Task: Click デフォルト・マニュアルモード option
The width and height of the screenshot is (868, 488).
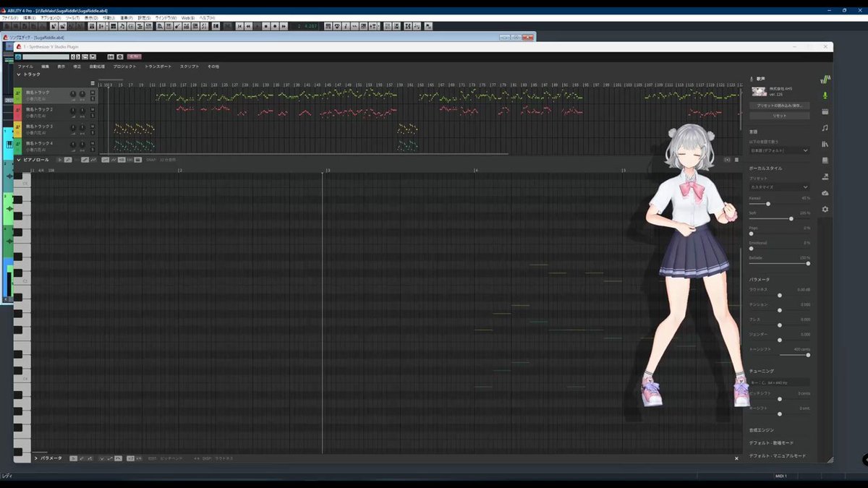Action: pyautogui.click(x=778, y=456)
